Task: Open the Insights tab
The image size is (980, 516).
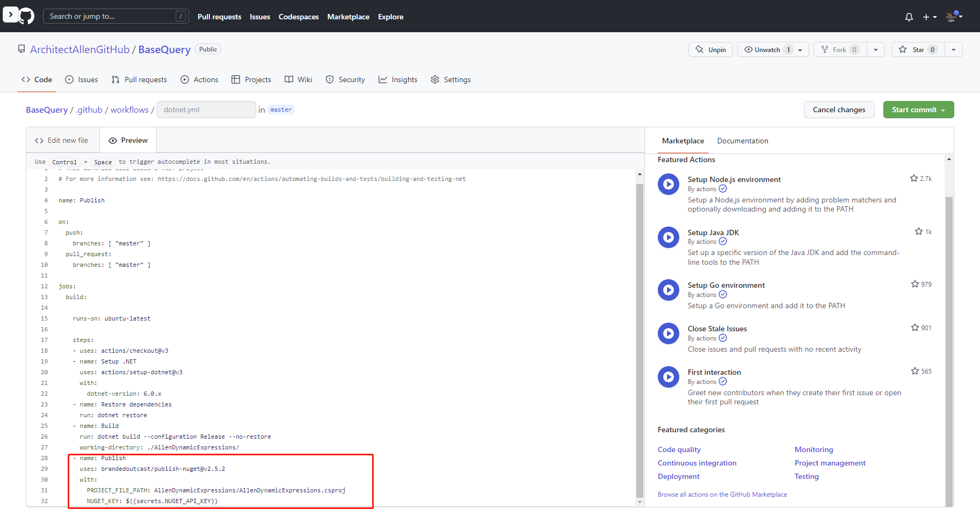Action: pos(398,79)
